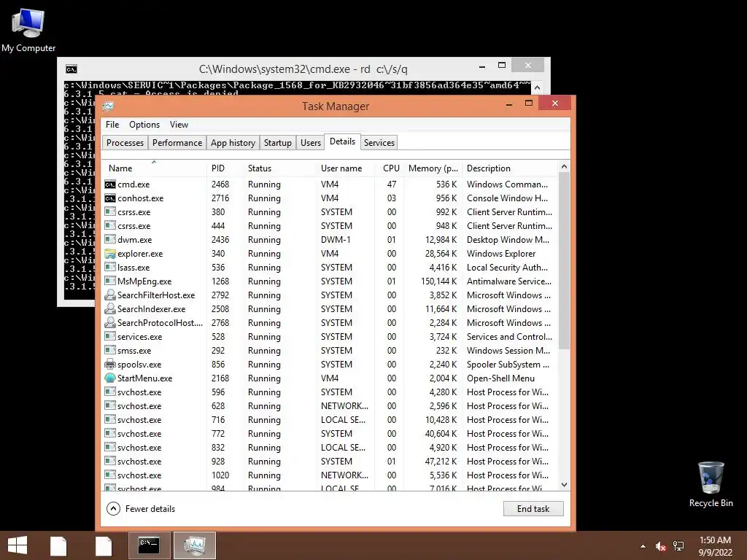Show hidden tray icons arrow
The height and width of the screenshot is (560, 747).
643,546
